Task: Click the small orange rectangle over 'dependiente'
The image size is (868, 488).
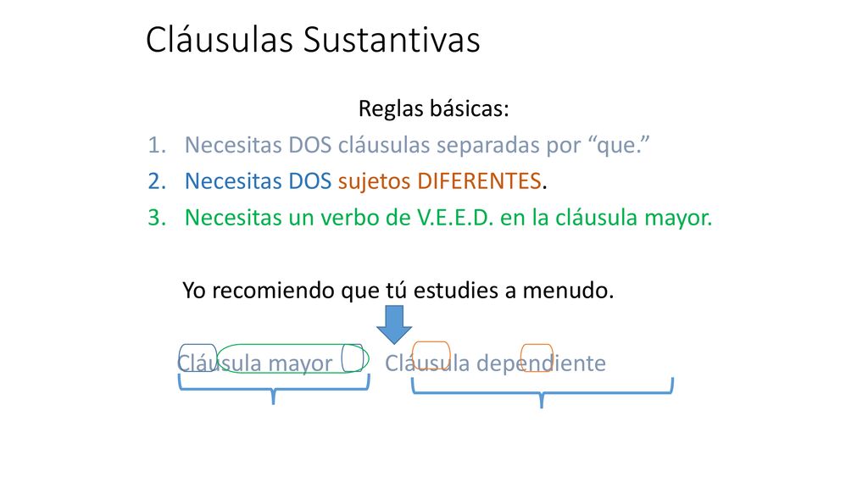Action: [x=537, y=358]
